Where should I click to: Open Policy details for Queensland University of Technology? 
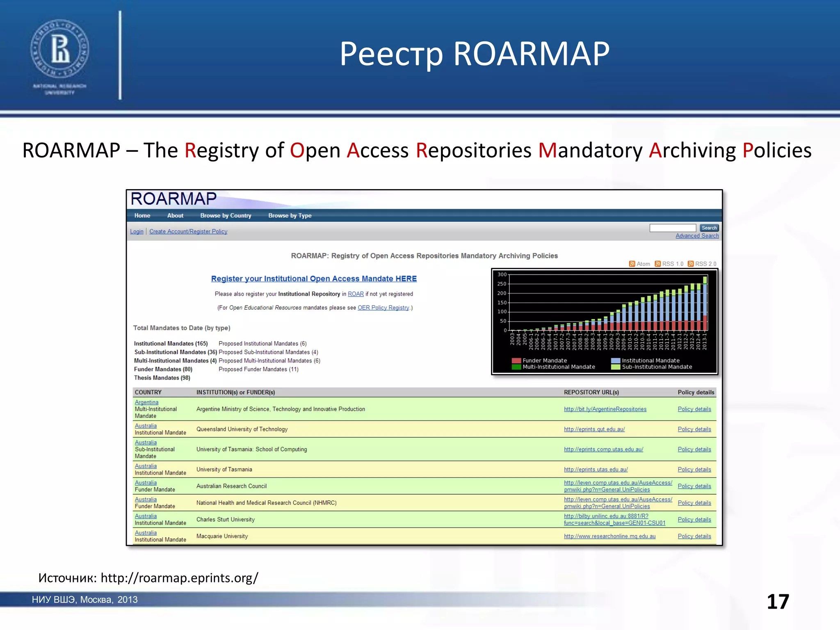tap(694, 429)
